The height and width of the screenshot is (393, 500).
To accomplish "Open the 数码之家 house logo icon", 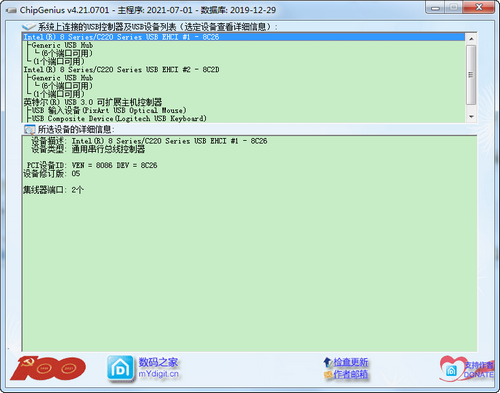I will coord(120,368).
